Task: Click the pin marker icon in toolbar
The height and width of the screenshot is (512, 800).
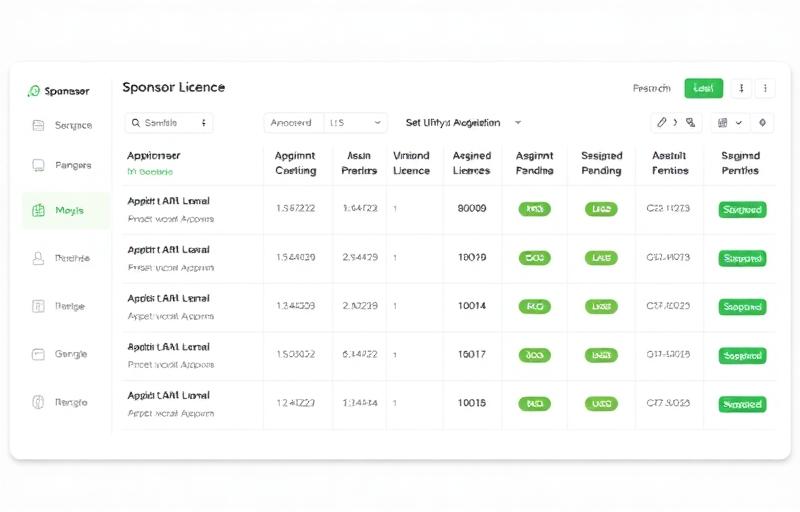Action: (x=762, y=122)
